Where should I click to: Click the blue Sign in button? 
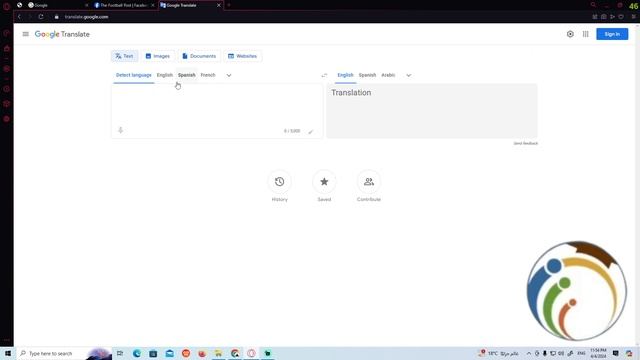click(612, 34)
